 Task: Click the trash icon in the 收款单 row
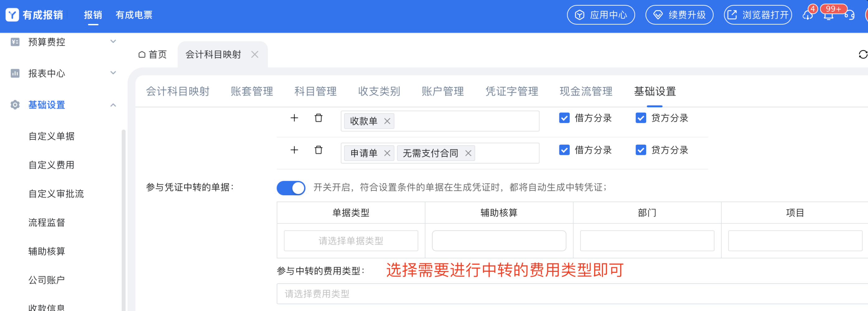click(x=318, y=118)
